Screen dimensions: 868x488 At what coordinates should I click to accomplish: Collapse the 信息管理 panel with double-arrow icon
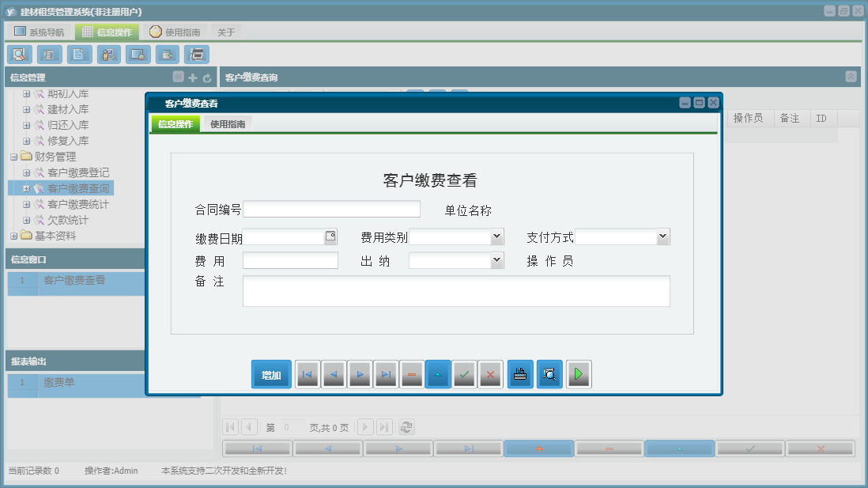click(178, 77)
